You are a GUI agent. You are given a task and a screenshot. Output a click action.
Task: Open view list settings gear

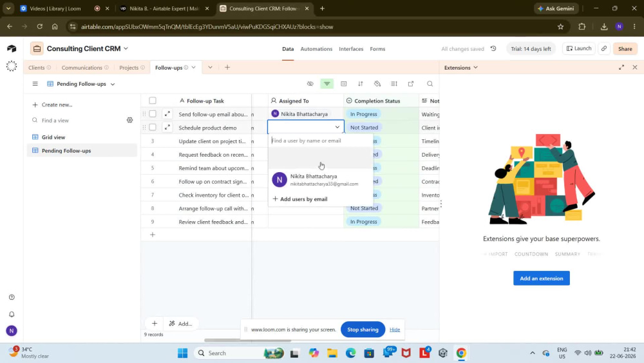tap(130, 120)
